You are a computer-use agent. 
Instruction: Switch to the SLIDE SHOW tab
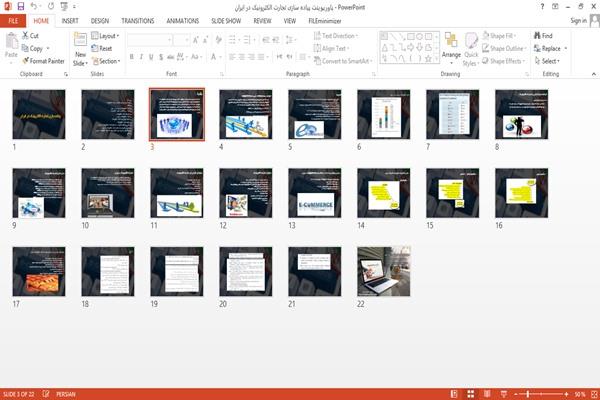pos(226,21)
